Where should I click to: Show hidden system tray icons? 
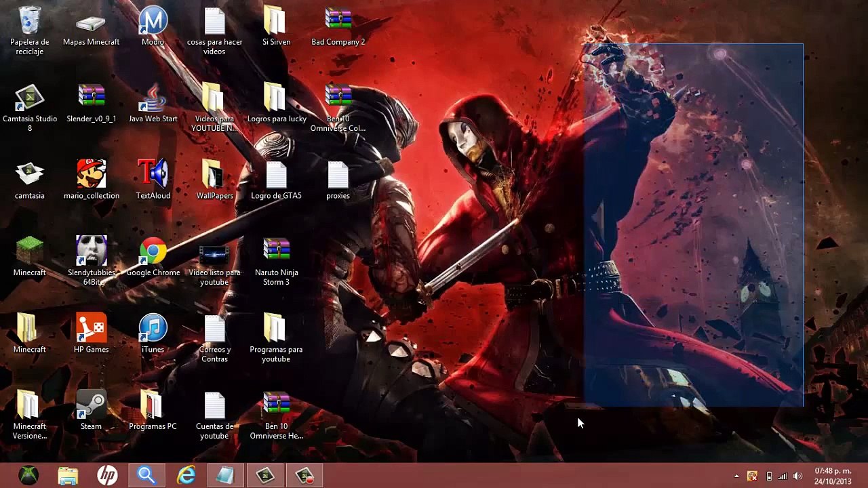(x=736, y=476)
